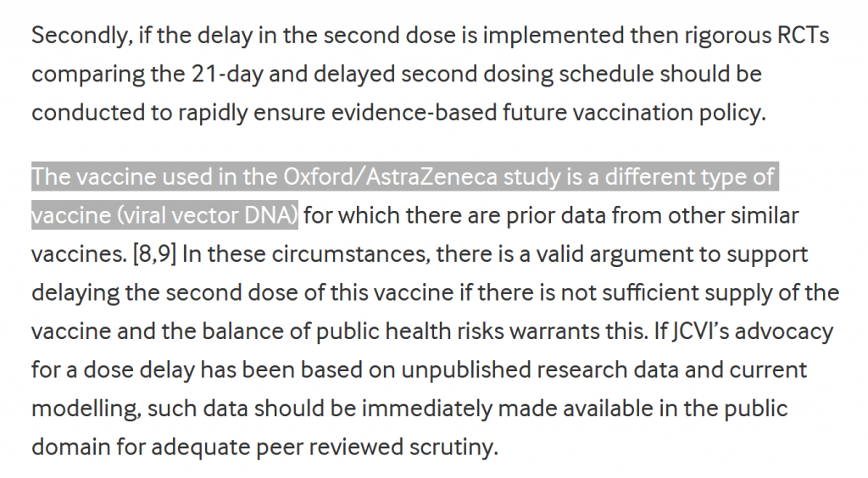868x478 pixels.
Task: Click the abbreviation "RCTs" in first paragraph
Action: click(x=804, y=36)
